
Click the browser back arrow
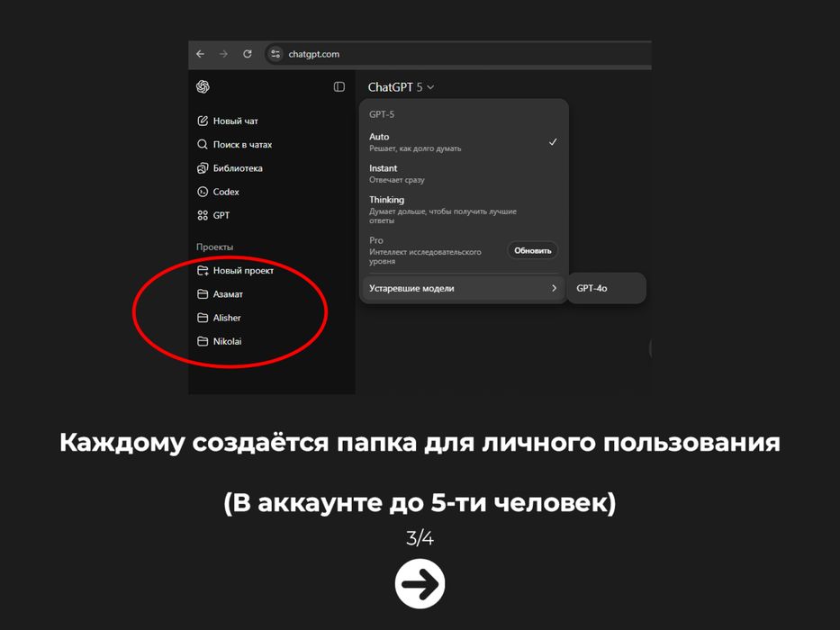click(201, 54)
